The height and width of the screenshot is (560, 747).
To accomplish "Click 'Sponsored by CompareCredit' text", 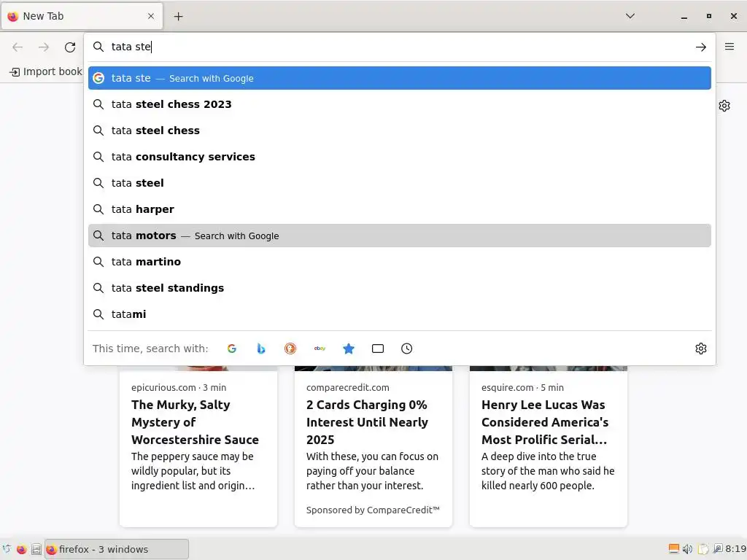I will point(373,510).
